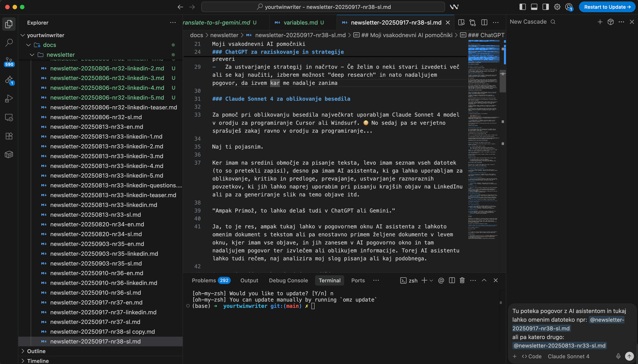Viewport: 638px width, 364px height.
Task: Click the editor minimap scrollbar slider
Action: pyautogui.click(x=502, y=81)
